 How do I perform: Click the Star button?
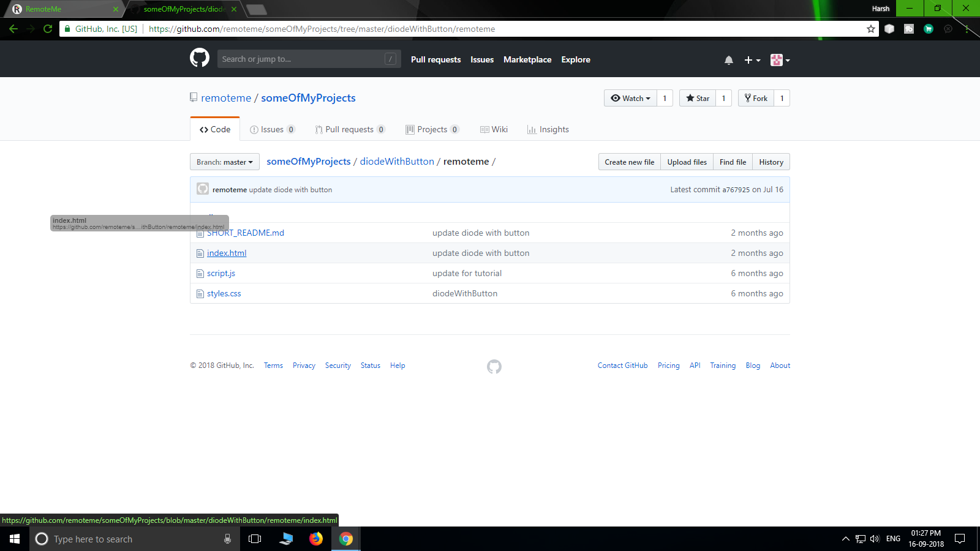(x=698, y=98)
